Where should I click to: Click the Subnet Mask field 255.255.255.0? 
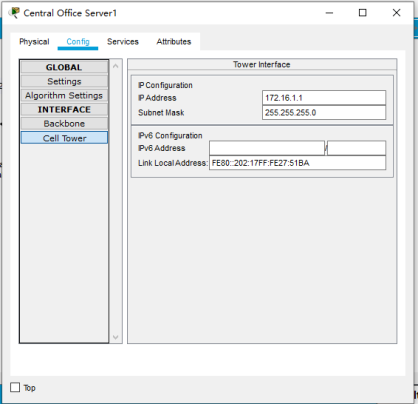point(324,113)
